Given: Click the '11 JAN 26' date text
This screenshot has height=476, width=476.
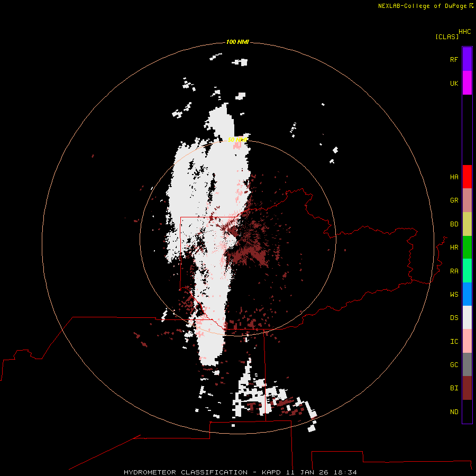Looking at the screenshot, I should pos(307,472).
